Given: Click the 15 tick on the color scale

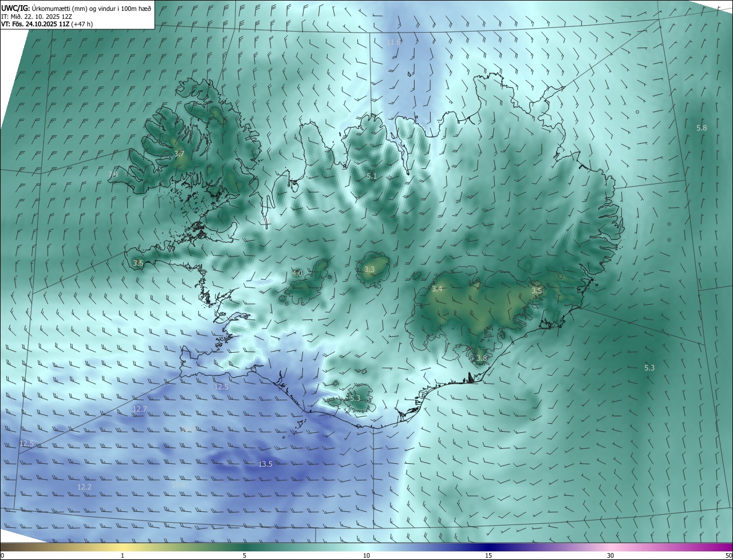Looking at the screenshot, I should coord(488,556).
